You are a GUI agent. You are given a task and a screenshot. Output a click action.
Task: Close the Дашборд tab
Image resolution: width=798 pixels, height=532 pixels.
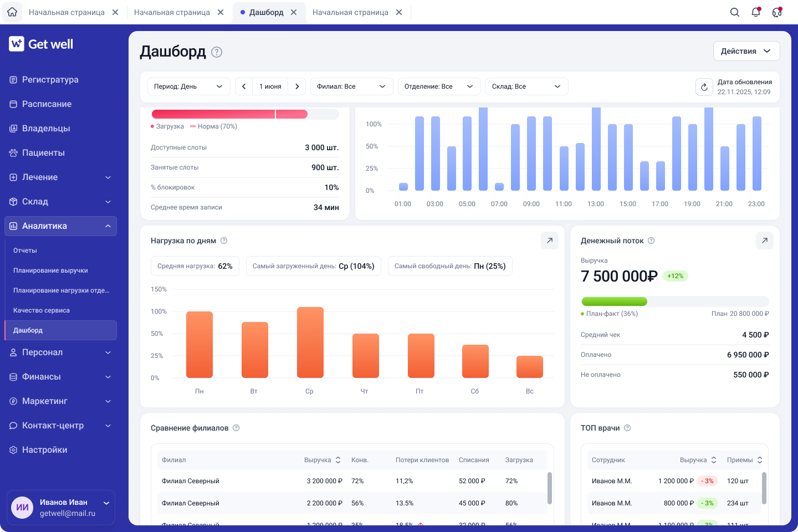coord(294,12)
